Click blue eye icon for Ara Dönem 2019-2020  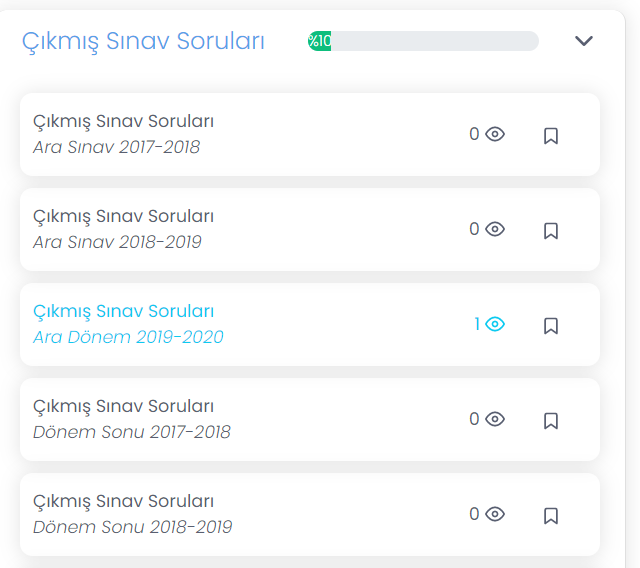(x=495, y=324)
